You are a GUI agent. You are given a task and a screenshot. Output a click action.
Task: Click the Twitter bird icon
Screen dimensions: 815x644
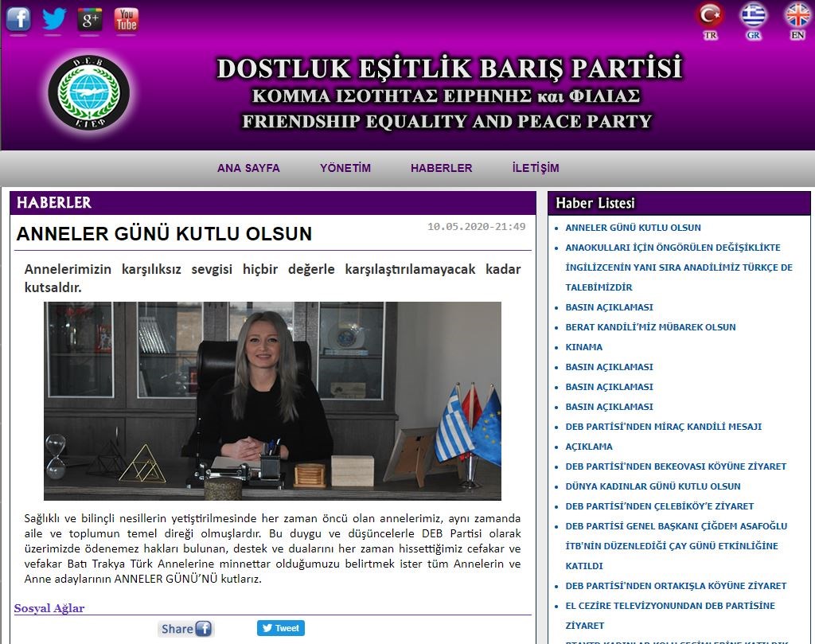pyautogui.click(x=54, y=18)
